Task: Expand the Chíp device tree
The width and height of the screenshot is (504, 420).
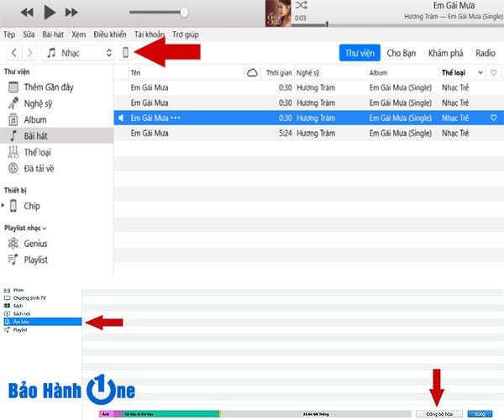Action: pyautogui.click(x=5, y=206)
